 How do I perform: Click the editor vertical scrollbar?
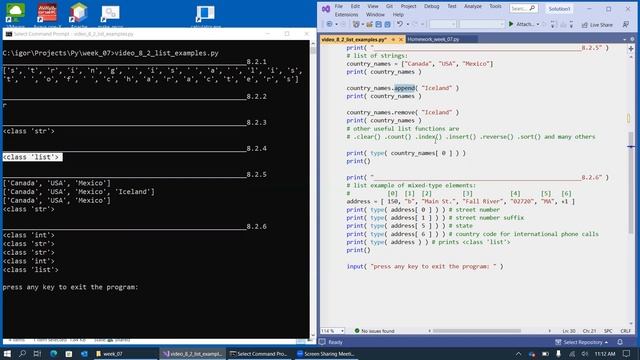pos(631,182)
